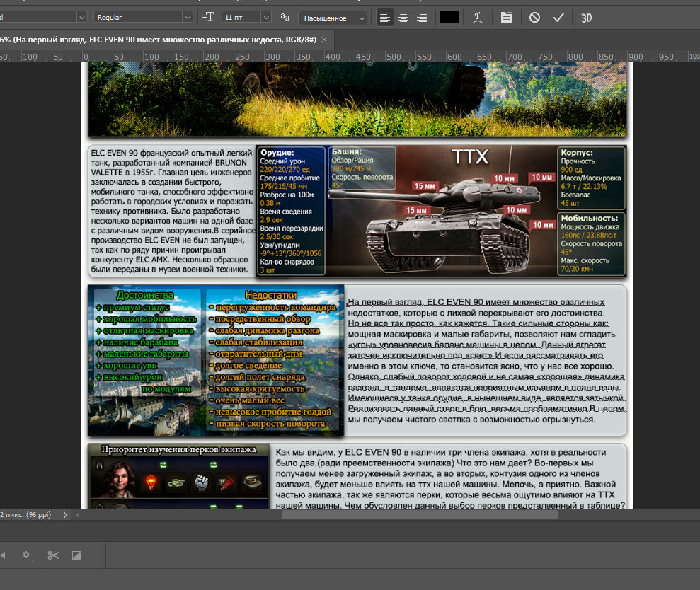The width and height of the screenshot is (700, 590).
Task: Click the Корпус: stats header
Action: (x=577, y=152)
